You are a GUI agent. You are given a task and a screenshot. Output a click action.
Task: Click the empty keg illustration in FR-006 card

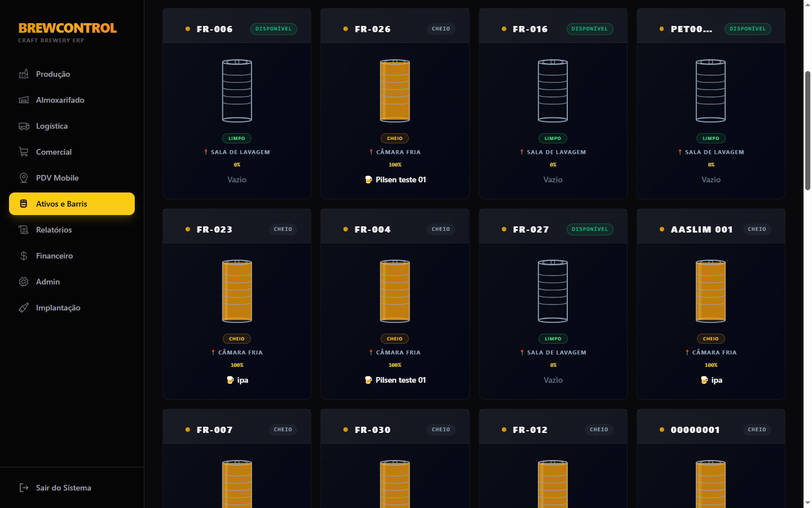pos(237,91)
